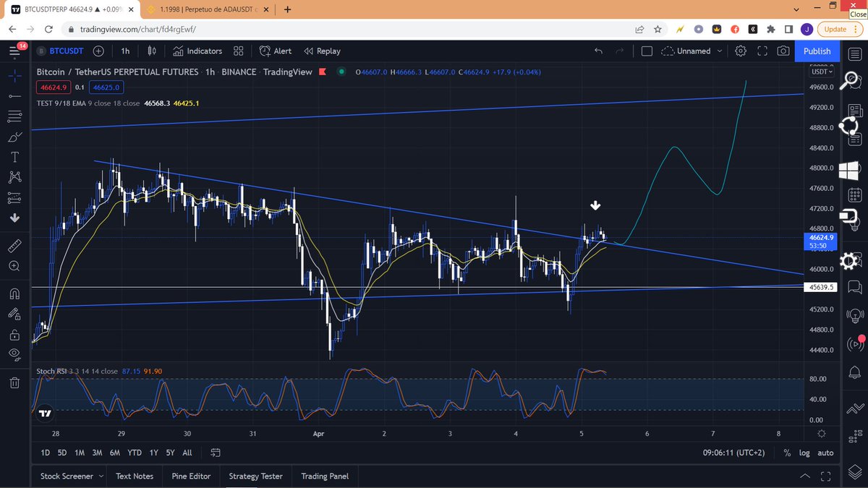Viewport: 868px width, 488px height.
Task: Select the down-arrow icons tool in left toolbar
Action: click(14, 218)
